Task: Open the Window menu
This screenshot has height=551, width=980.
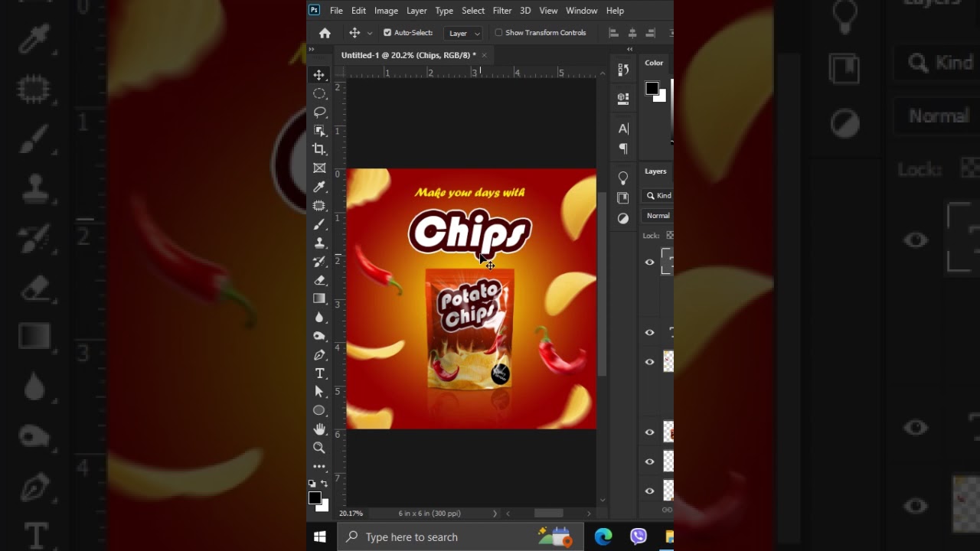Action: pyautogui.click(x=582, y=11)
